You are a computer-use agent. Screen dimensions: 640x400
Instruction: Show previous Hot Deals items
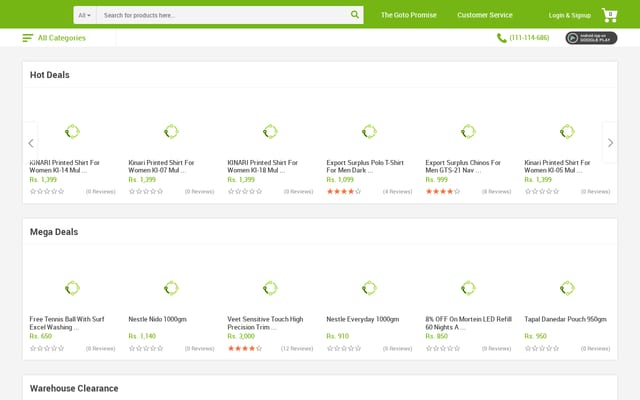31,143
